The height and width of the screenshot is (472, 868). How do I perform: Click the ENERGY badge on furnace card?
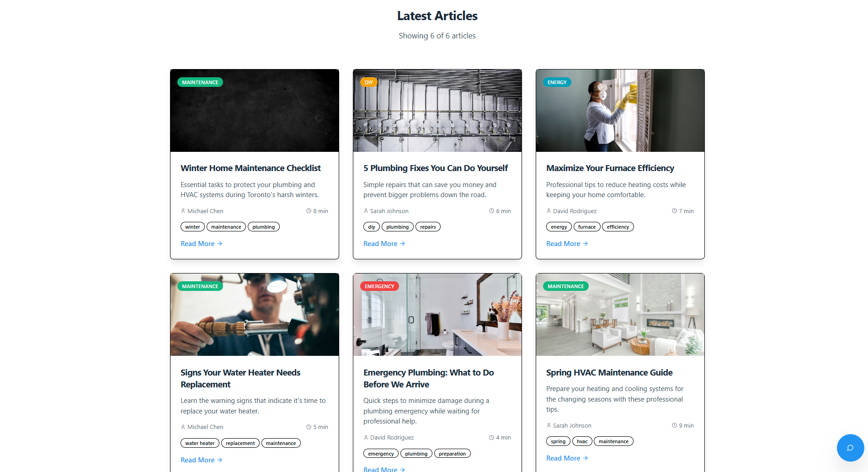tap(557, 82)
